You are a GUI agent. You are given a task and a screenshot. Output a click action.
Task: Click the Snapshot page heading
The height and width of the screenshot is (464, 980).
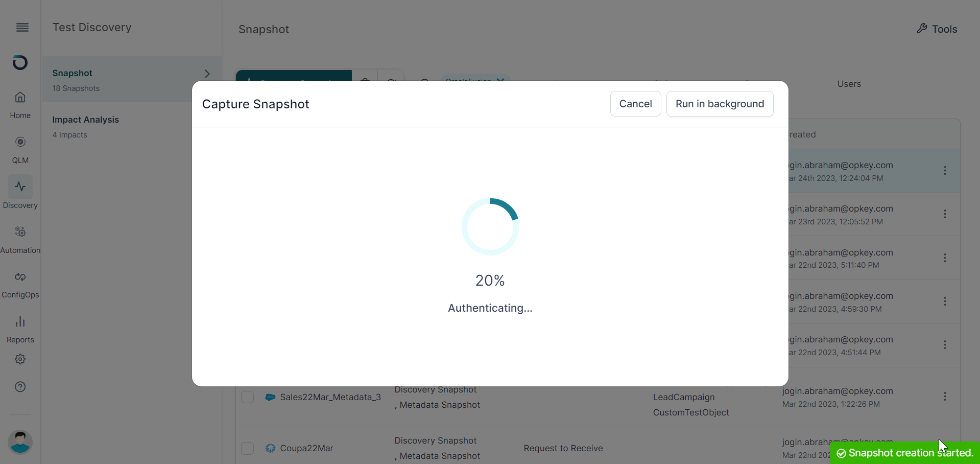(264, 30)
